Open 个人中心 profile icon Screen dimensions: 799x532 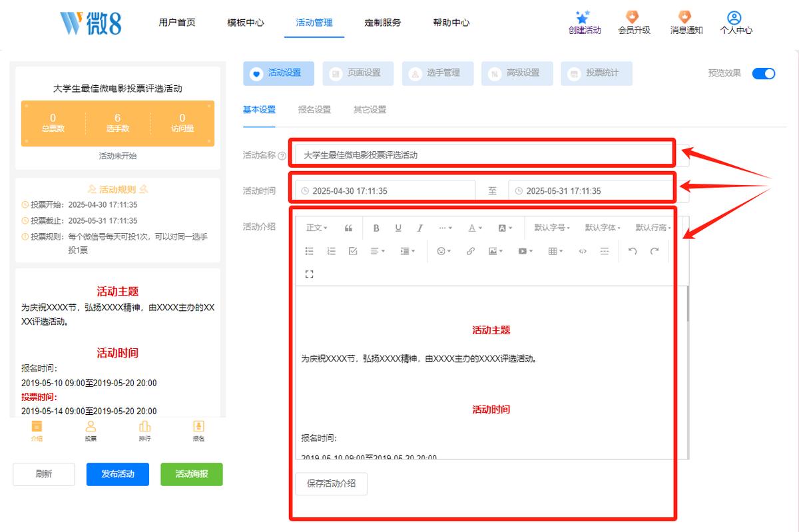point(734,17)
